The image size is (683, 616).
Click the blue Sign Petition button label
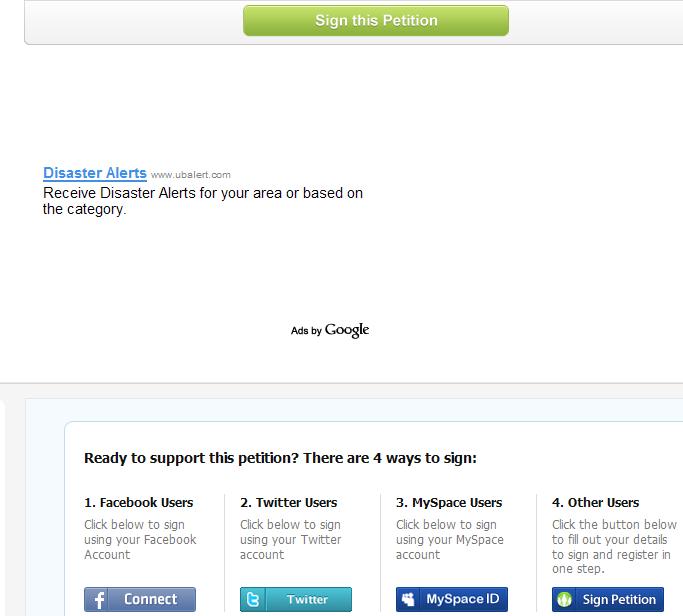click(619, 599)
